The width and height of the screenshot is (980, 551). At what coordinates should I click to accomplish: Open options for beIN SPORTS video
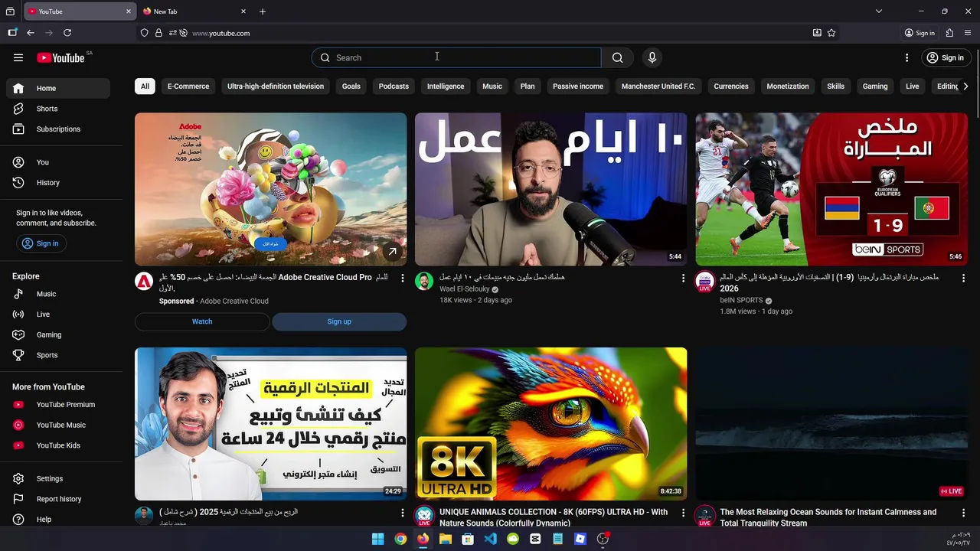coord(963,279)
